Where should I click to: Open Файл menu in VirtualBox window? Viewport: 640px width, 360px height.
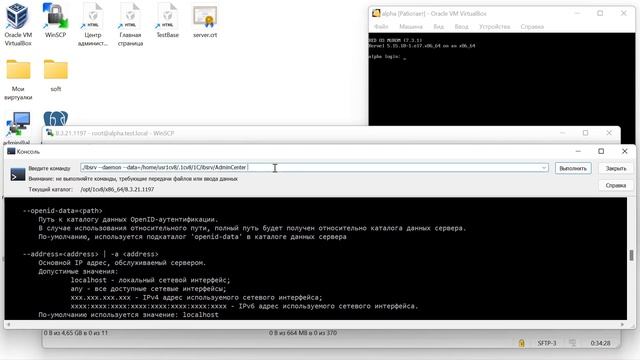tap(381, 27)
